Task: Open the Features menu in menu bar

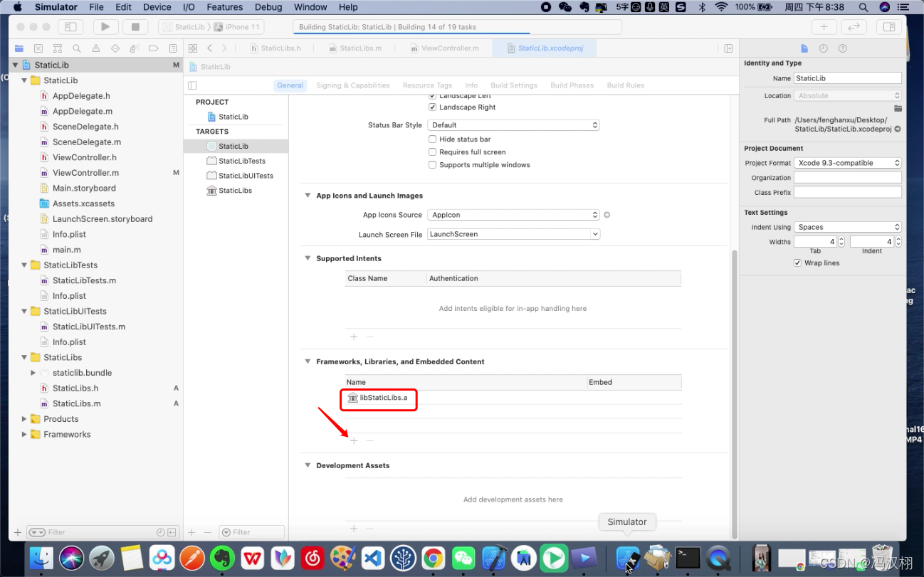Action: coord(225,7)
